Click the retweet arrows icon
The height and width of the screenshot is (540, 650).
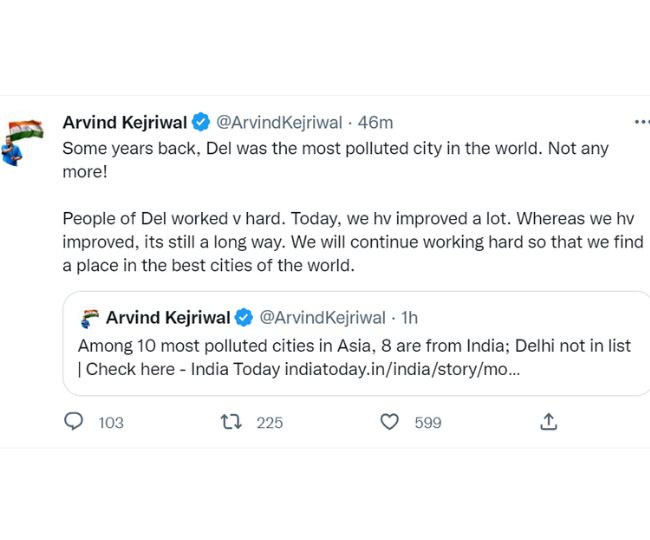pos(231,422)
